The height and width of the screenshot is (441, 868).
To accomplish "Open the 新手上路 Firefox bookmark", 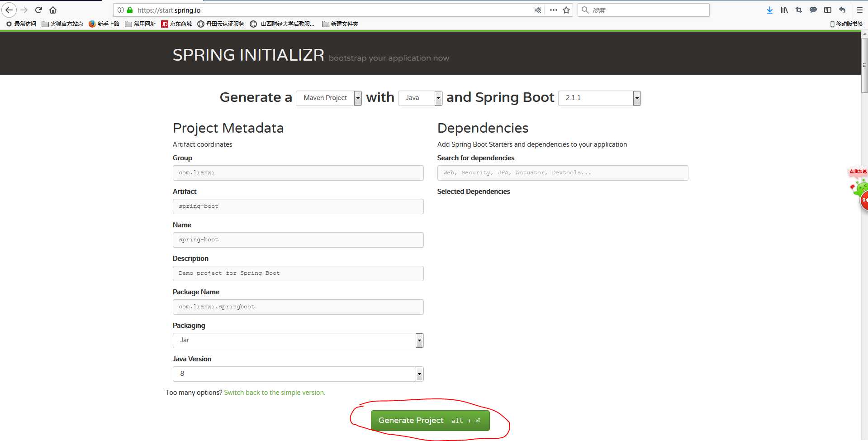I will point(104,24).
